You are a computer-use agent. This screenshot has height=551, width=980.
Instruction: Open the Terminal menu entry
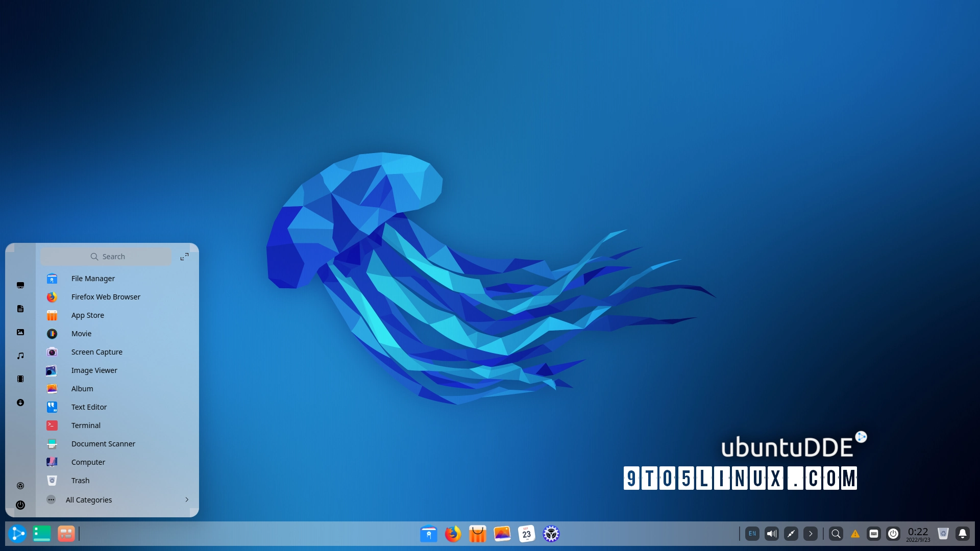tap(86, 425)
